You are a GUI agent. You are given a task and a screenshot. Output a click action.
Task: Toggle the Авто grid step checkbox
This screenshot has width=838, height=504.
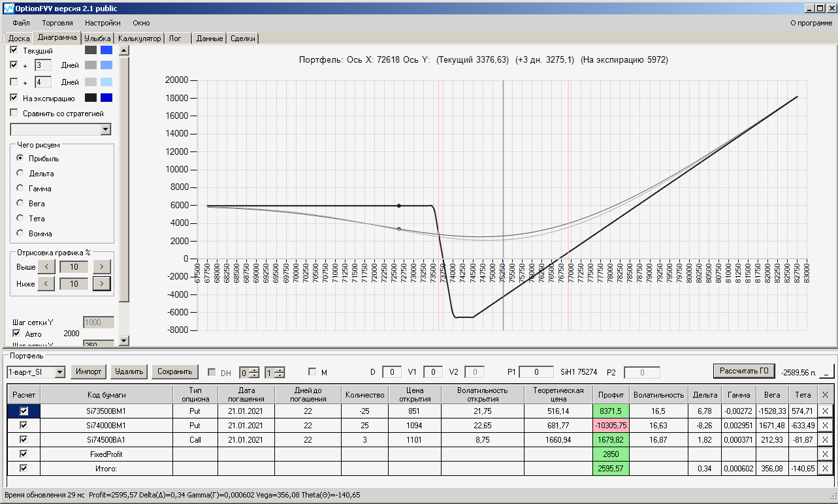click(x=17, y=334)
